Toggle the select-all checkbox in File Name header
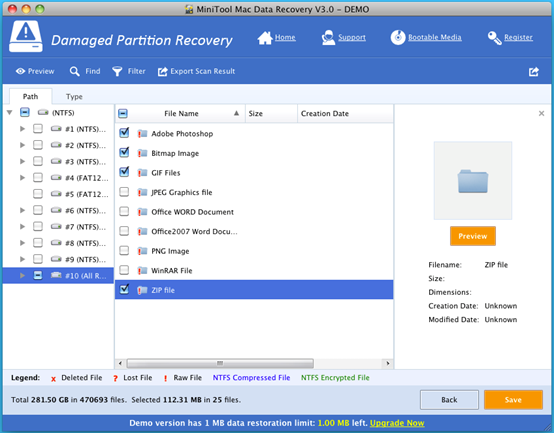 click(x=123, y=113)
